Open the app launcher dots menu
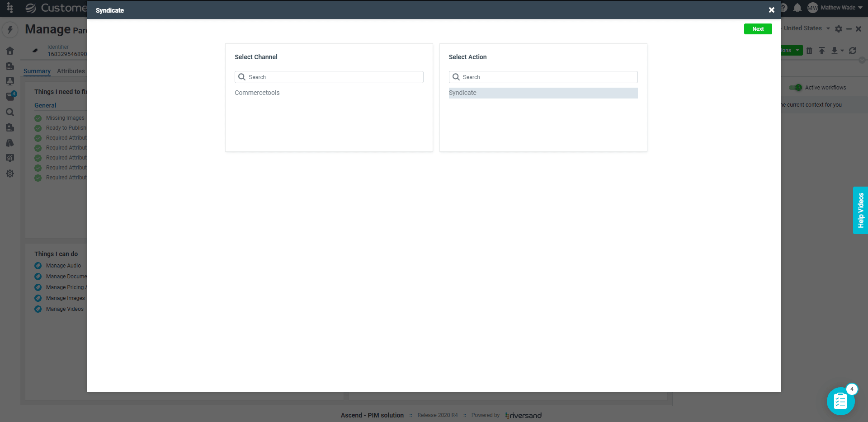 [10, 8]
